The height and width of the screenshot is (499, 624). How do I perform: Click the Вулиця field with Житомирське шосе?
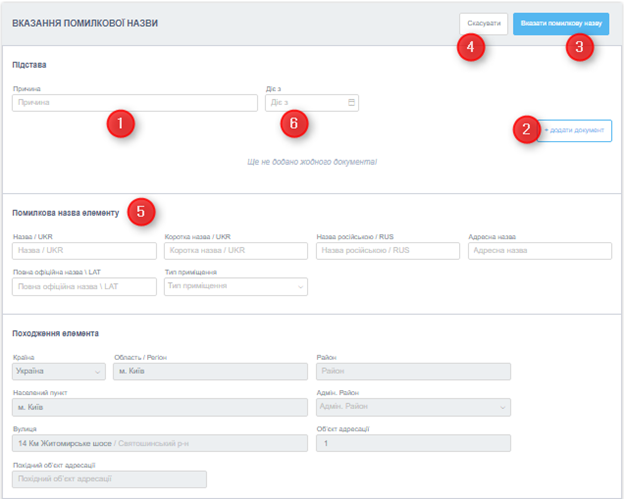(159, 443)
